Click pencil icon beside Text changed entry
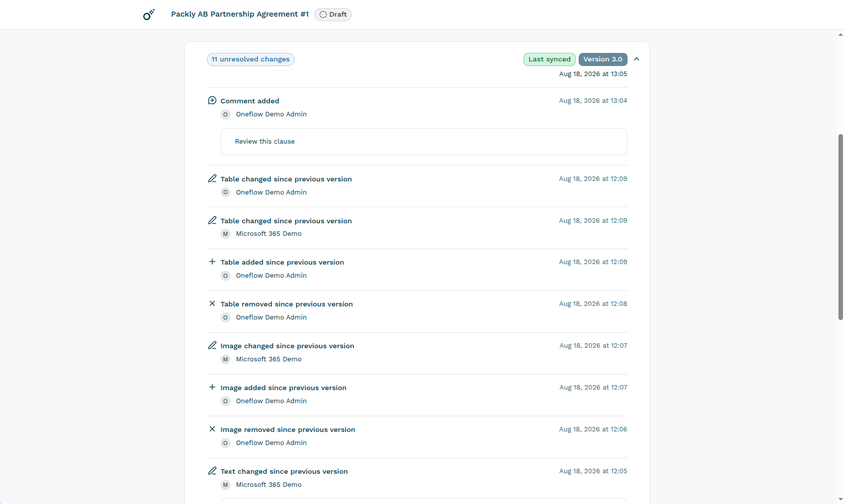 coord(212,471)
